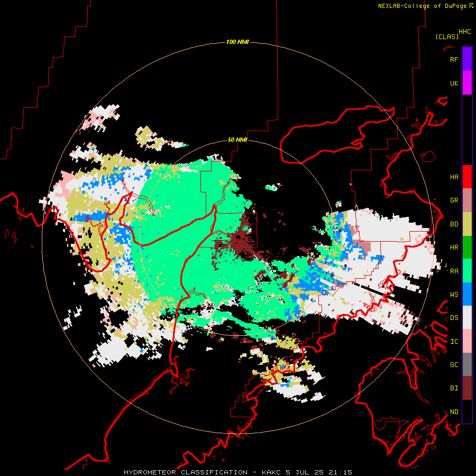Click the 50 NMI range ring label

[237, 140]
